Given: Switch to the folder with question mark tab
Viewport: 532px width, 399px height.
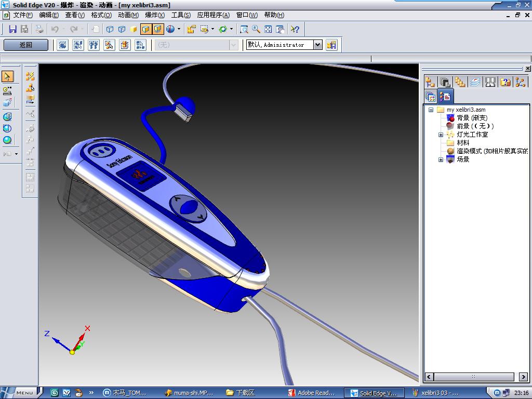Looking at the screenshot, I should [505, 82].
